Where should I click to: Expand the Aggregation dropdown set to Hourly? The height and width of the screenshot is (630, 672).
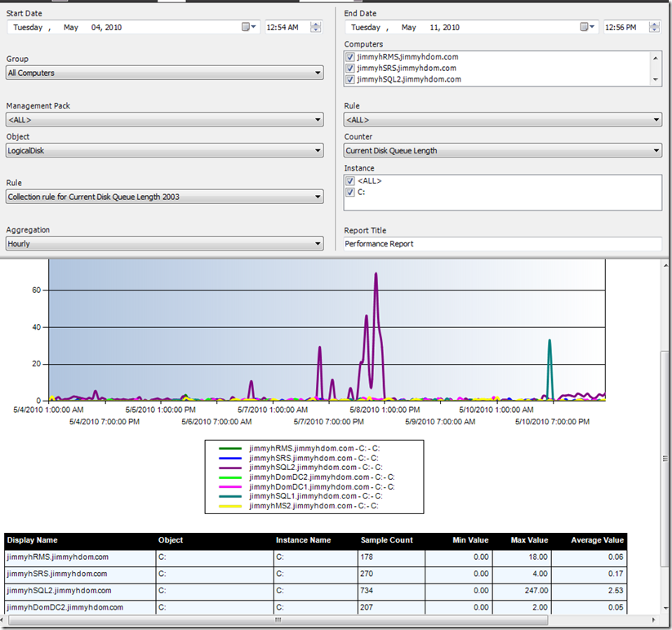pos(317,244)
